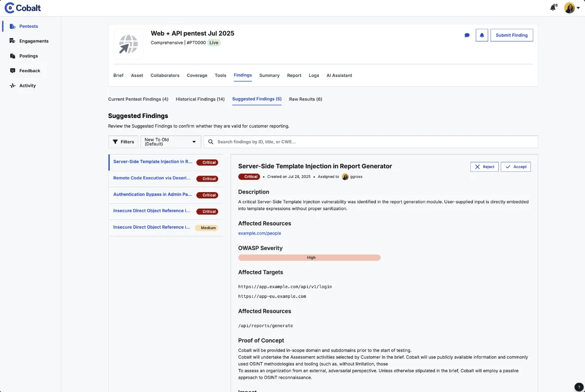Open the user avatar menu
This screenshot has height=392, width=585.
click(x=572, y=8)
